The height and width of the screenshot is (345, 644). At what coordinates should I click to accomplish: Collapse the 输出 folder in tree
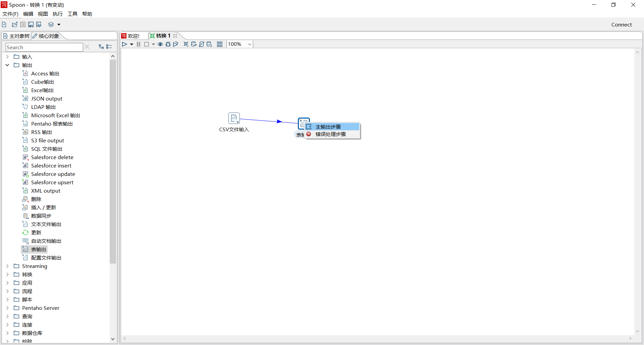pyautogui.click(x=7, y=65)
